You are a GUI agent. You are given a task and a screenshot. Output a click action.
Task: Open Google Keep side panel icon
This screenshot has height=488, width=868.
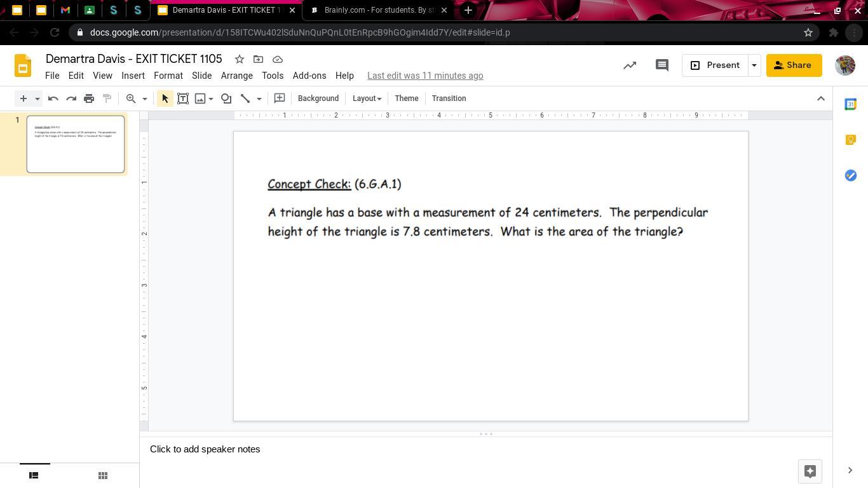tap(850, 140)
